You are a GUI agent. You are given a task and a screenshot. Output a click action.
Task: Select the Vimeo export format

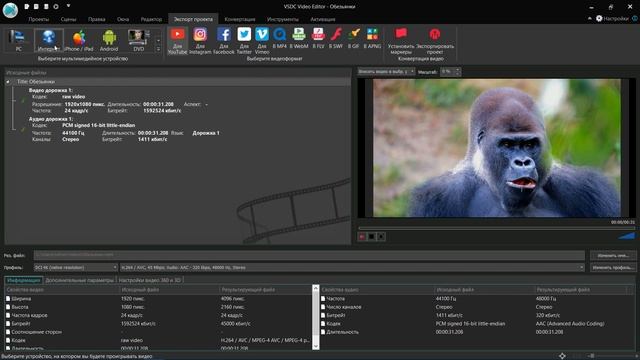pos(262,41)
